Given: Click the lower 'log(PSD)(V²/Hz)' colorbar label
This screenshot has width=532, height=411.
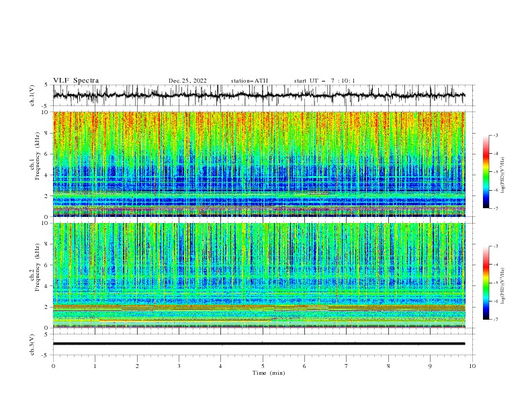Looking at the screenshot, I should 502,285.
